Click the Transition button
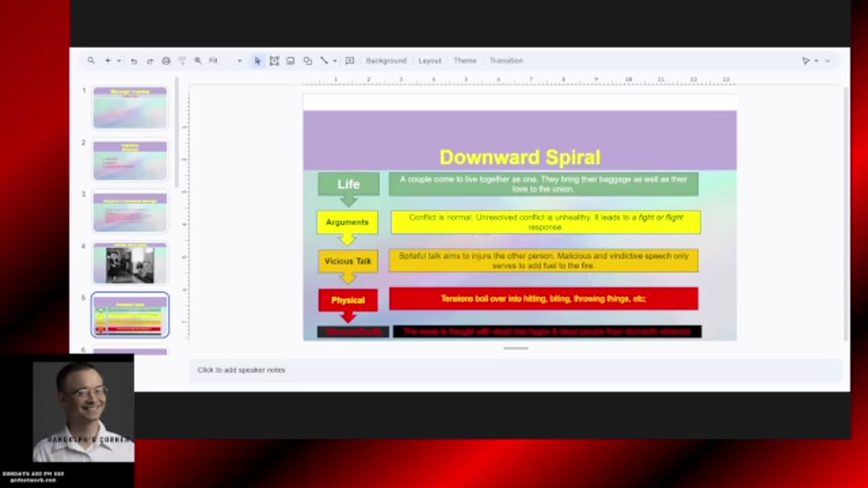This screenshot has height=488, width=868. (x=507, y=60)
